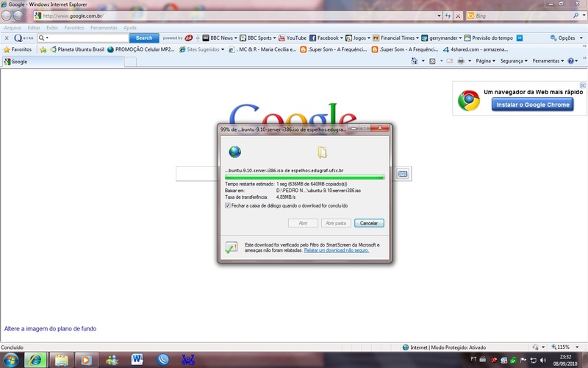Click Instalar o Google Chrome button
Viewport: 588px width, 368px height.
[x=532, y=105]
